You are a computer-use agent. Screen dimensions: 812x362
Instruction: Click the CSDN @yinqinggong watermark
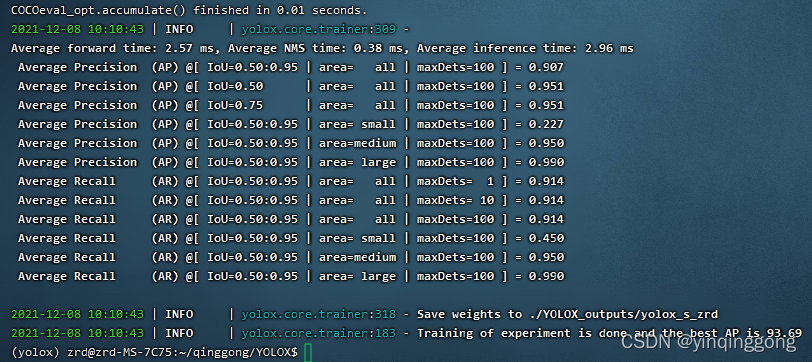coord(709,342)
